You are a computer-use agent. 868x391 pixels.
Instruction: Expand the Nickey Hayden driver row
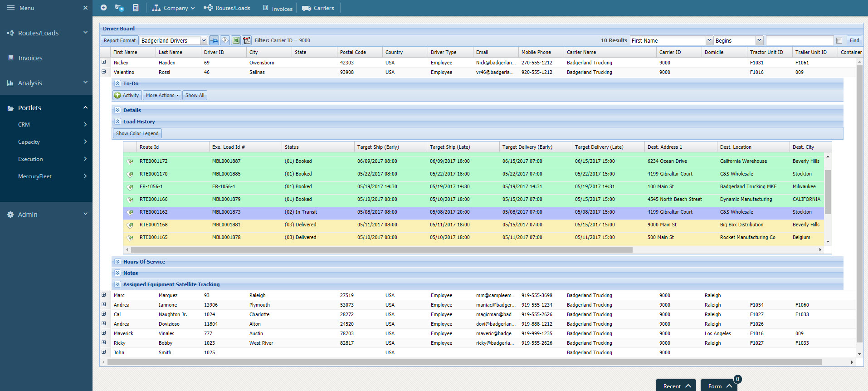click(x=104, y=63)
